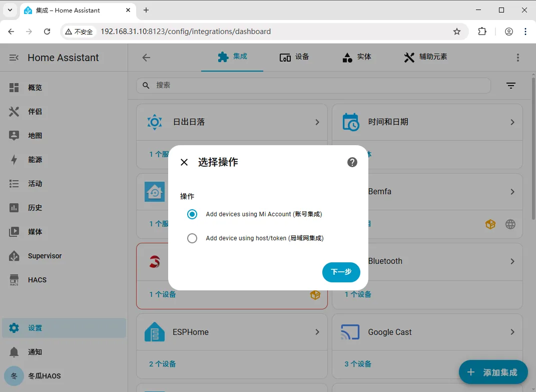The image size is (536, 392).
Task: Open the 通知 bell notifications icon
Action: tap(14, 351)
